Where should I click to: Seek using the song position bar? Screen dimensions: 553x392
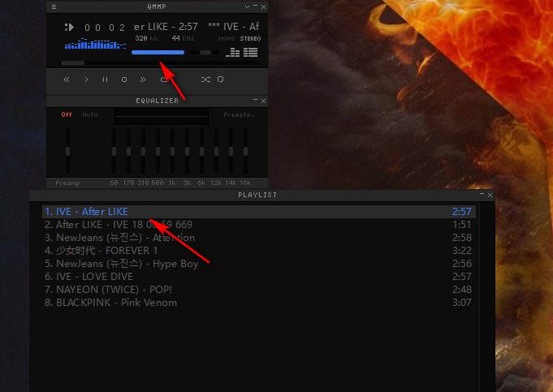[160, 63]
